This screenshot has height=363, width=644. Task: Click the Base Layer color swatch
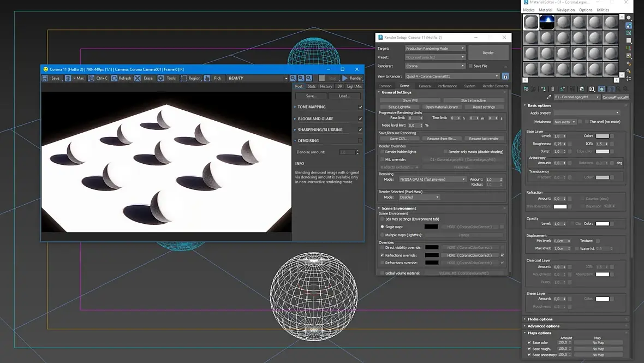click(x=602, y=136)
